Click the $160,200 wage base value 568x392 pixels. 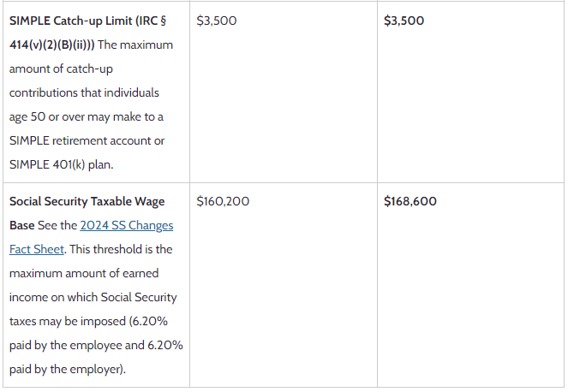[223, 202]
